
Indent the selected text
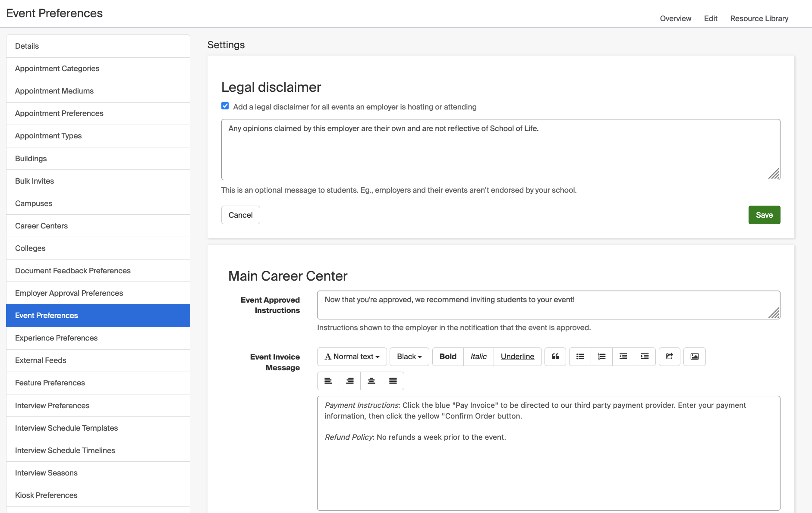pos(645,357)
